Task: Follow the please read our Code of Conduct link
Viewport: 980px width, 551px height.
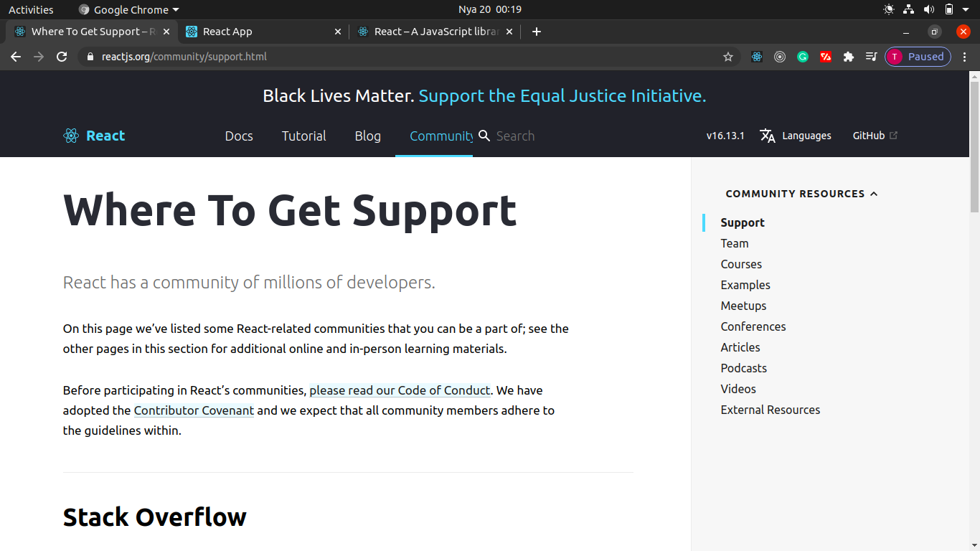Action: click(x=400, y=390)
